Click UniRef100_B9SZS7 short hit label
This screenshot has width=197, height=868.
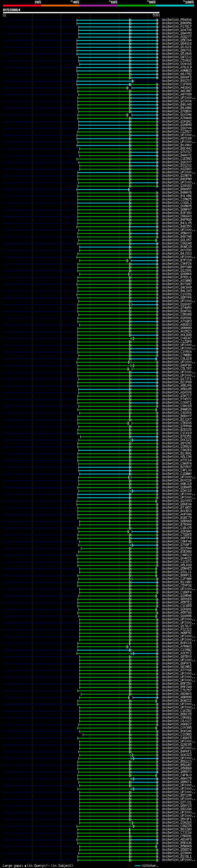point(177,81)
